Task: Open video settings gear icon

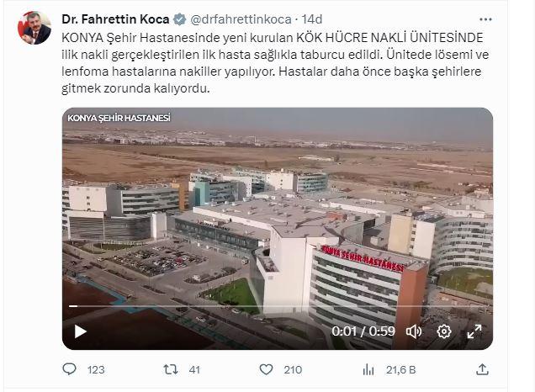Action: click(444, 331)
